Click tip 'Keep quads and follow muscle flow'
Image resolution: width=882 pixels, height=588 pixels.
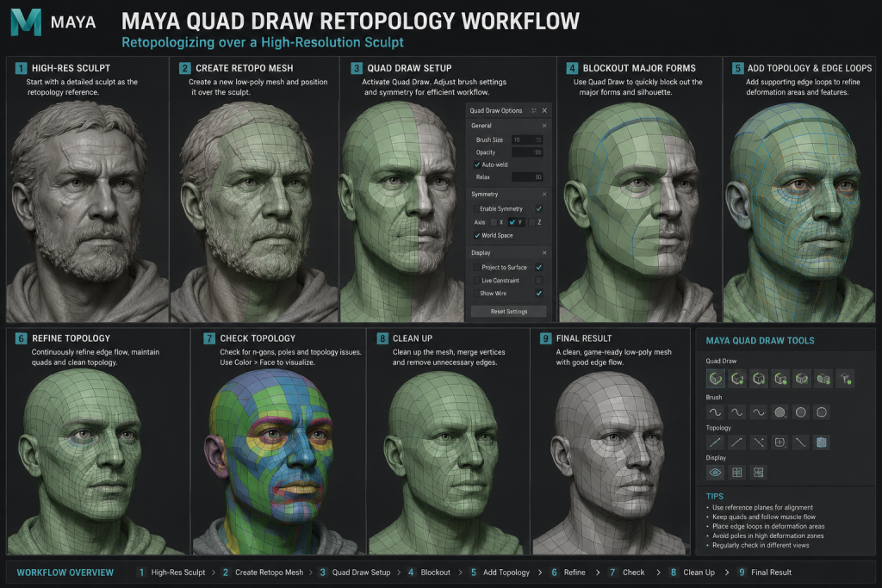(764, 517)
